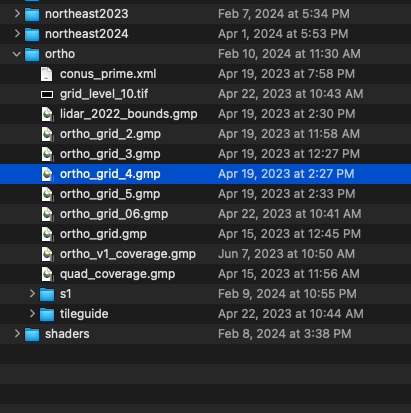Click the ortho_grid_5.gmp file icon
Screen dimensions: 411x413
click(x=48, y=194)
